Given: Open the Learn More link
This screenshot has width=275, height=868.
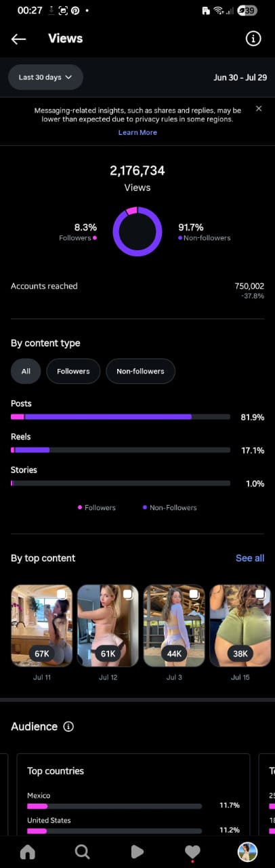Looking at the screenshot, I should (x=137, y=132).
